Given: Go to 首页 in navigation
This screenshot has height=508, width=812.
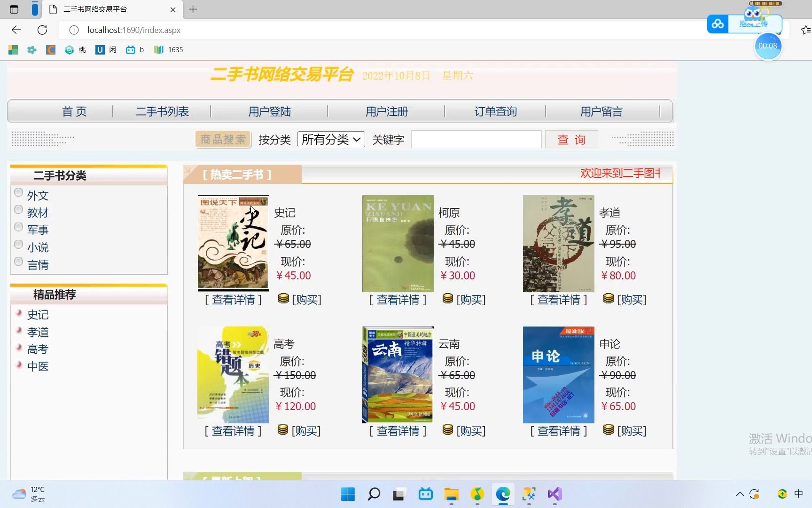Looking at the screenshot, I should (x=74, y=111).
